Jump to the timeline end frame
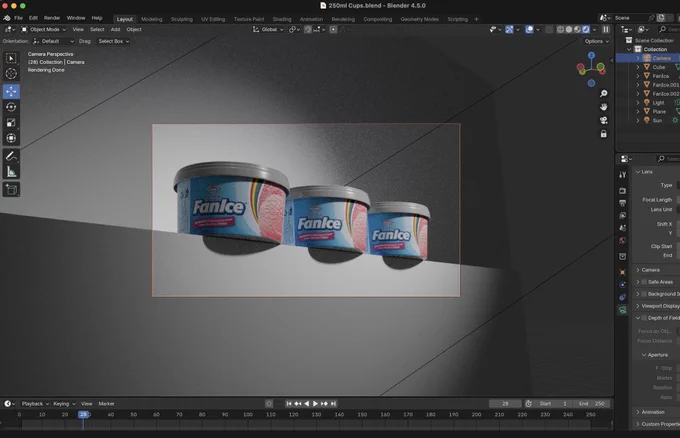 tap(333, 404)
